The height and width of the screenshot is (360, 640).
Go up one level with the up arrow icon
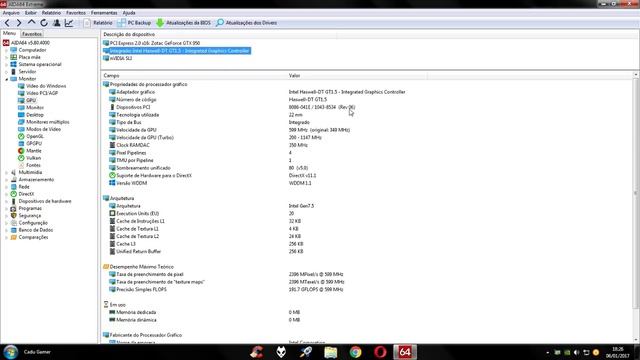(31, 23)
